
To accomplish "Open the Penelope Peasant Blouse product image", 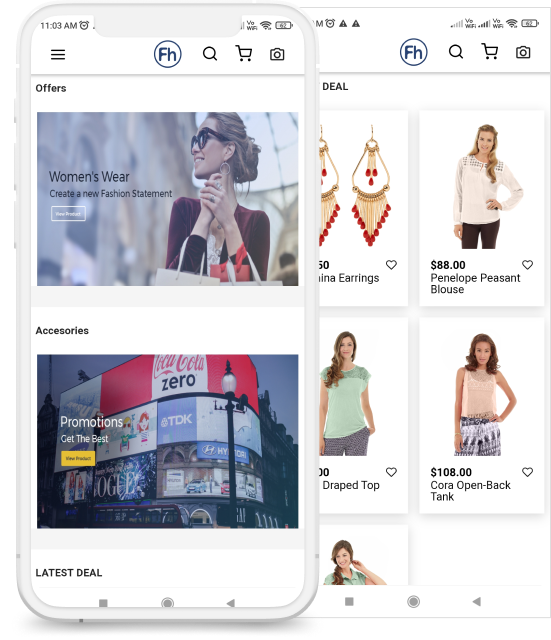I will [482, 187].
